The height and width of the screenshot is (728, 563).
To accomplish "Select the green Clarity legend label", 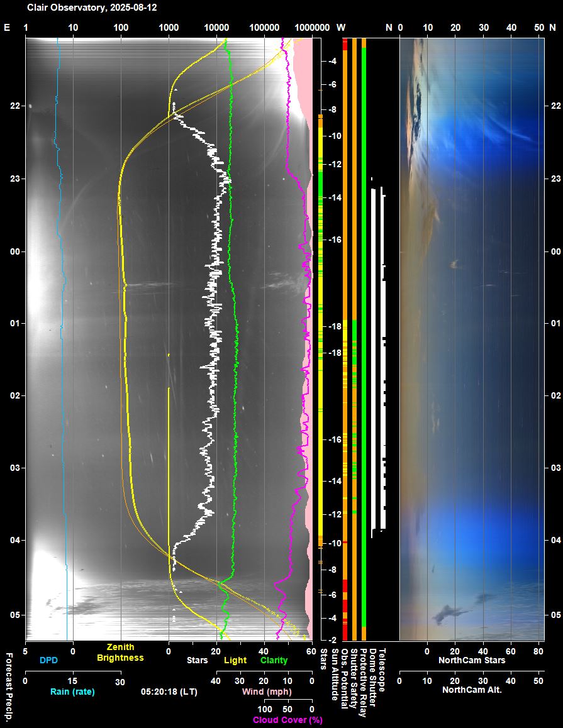I will 274,660.
